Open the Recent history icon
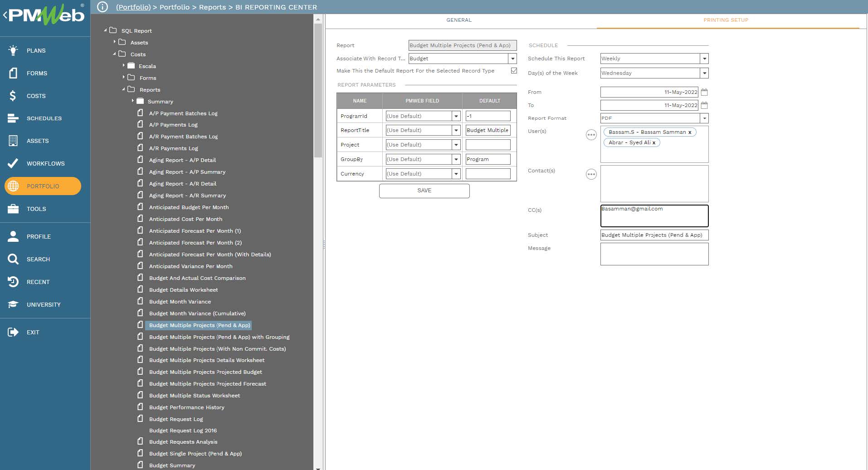 (13, 282)
